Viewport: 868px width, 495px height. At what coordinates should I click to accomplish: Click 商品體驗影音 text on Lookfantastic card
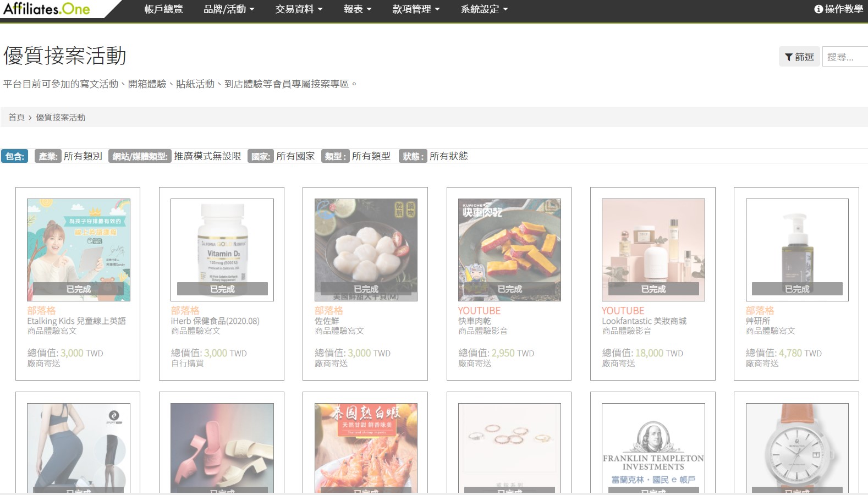627,331
